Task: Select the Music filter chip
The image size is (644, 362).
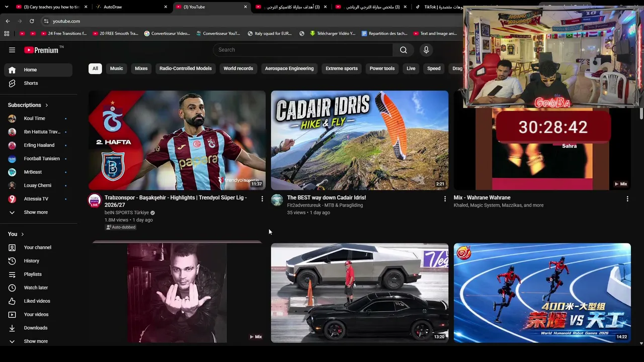Action: [x=117, y=68]
